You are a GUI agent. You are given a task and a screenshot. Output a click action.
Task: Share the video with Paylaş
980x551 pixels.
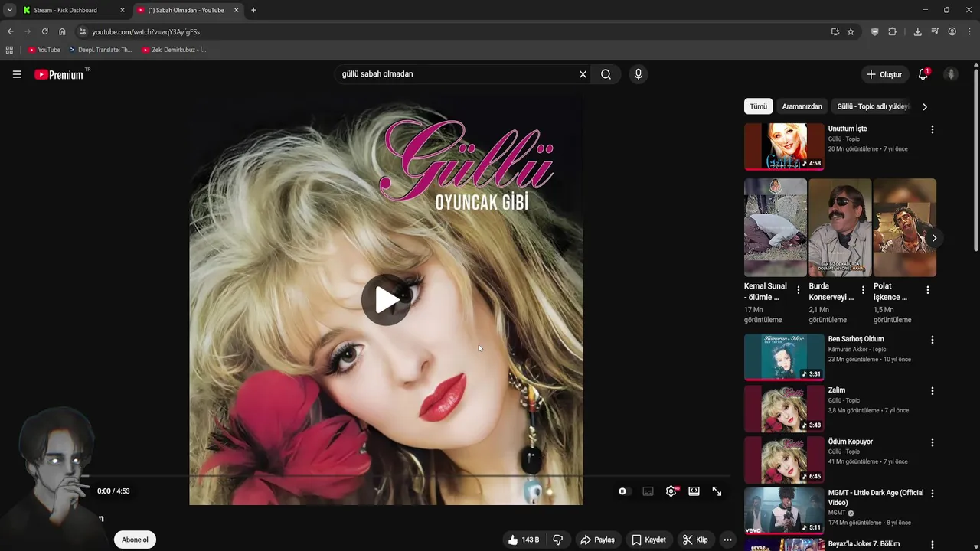coord(597,540)
